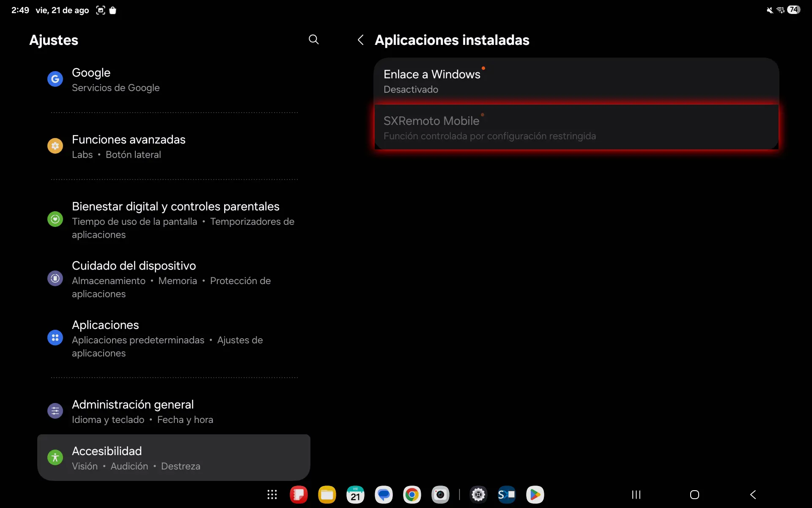Tap the date 'vie, 21 de ago'
Image resolution: width=812 pixels, height=508 pixels.
click(x=62, y=10)
